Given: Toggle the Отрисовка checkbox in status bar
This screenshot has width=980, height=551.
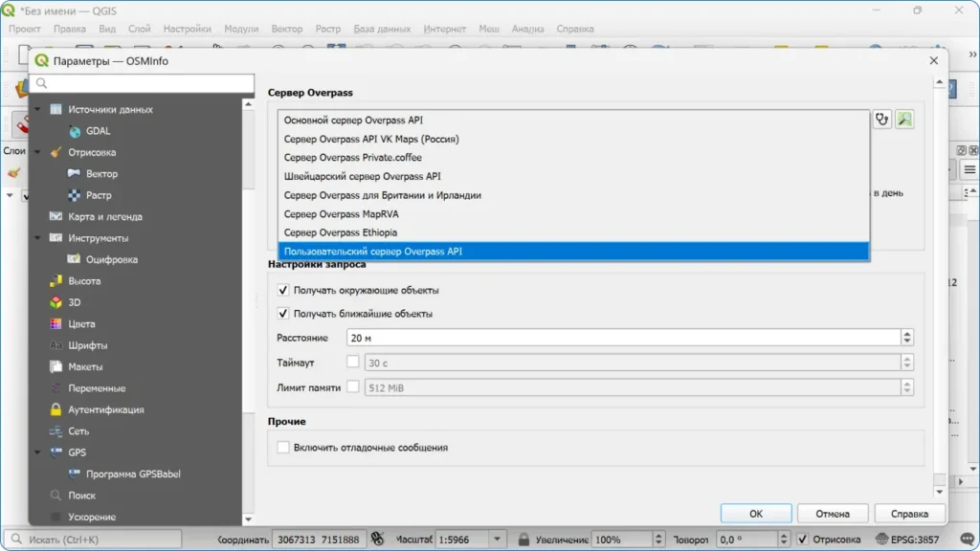Looking at the screenshot, I should click(803, 540).
